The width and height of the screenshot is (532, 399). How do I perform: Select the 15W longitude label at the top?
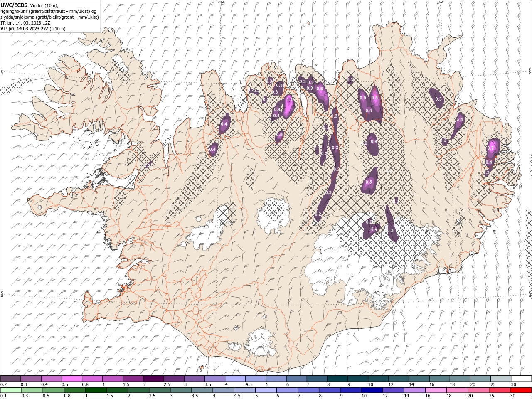point(440,2)
